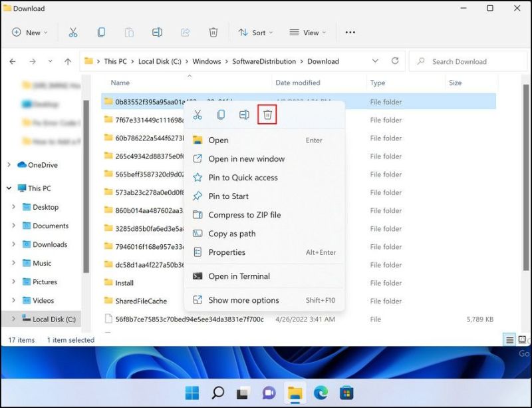532x408 pixels.
Task: Select Compress to ZIP file
Action: coord(244,215)
